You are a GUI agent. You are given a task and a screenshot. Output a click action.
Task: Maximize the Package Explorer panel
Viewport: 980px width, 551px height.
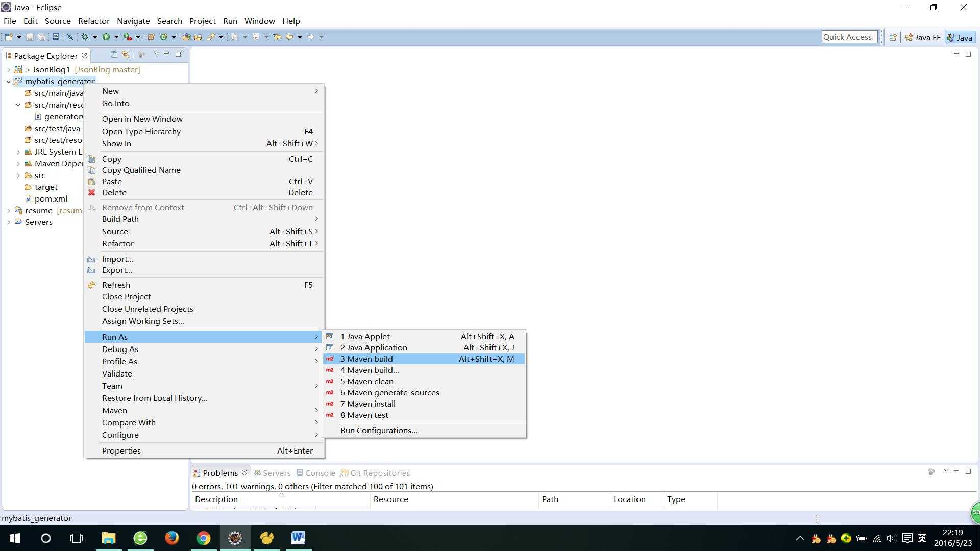178,54
